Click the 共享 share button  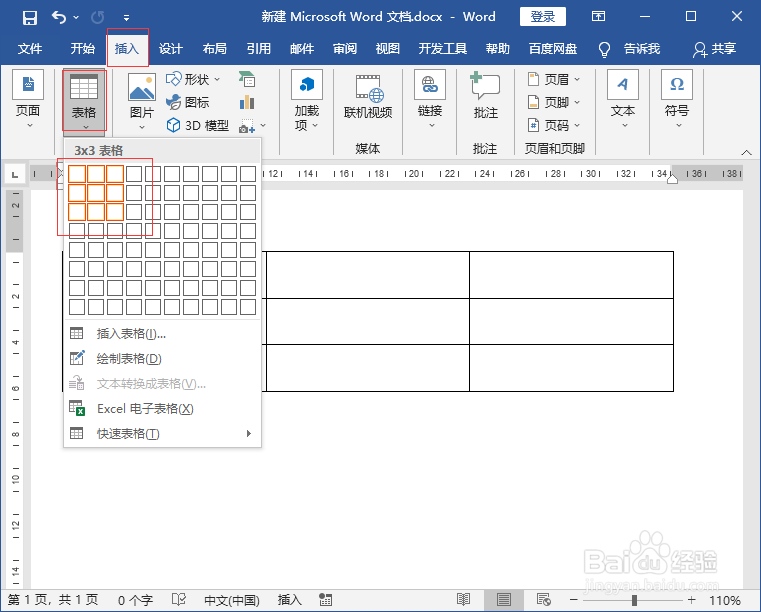(x=714, y=49)
